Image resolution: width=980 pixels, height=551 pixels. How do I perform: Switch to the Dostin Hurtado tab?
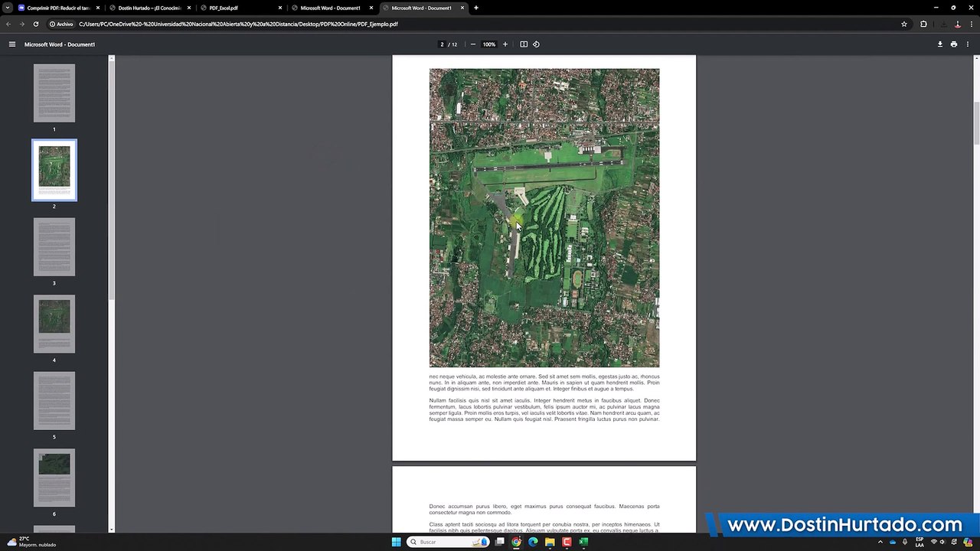pos(150,8)
